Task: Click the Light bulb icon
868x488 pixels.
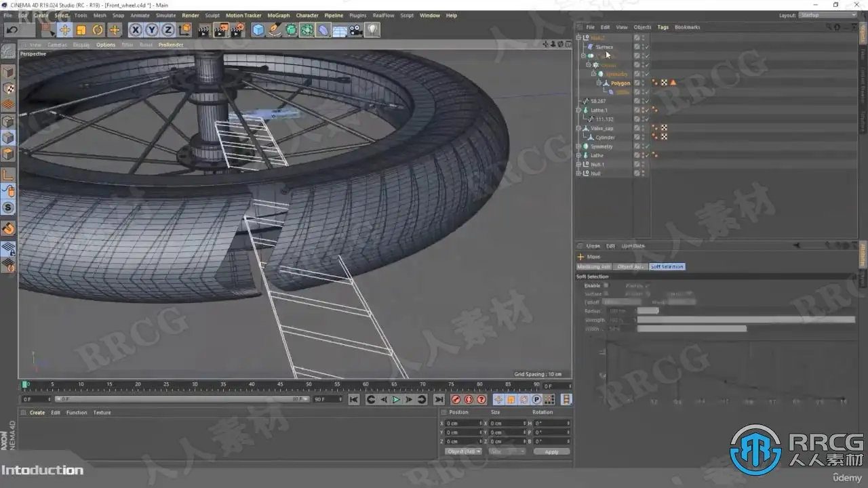Action: pos(372,30)
